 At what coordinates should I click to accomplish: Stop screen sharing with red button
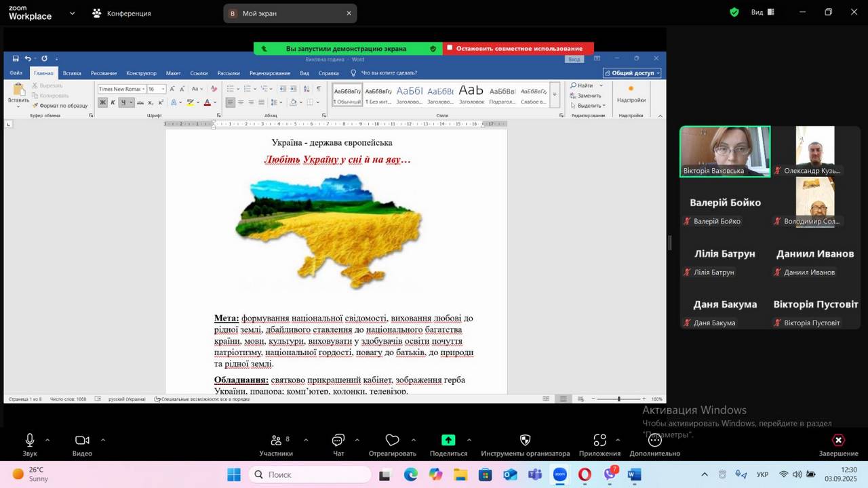[519, 49]
